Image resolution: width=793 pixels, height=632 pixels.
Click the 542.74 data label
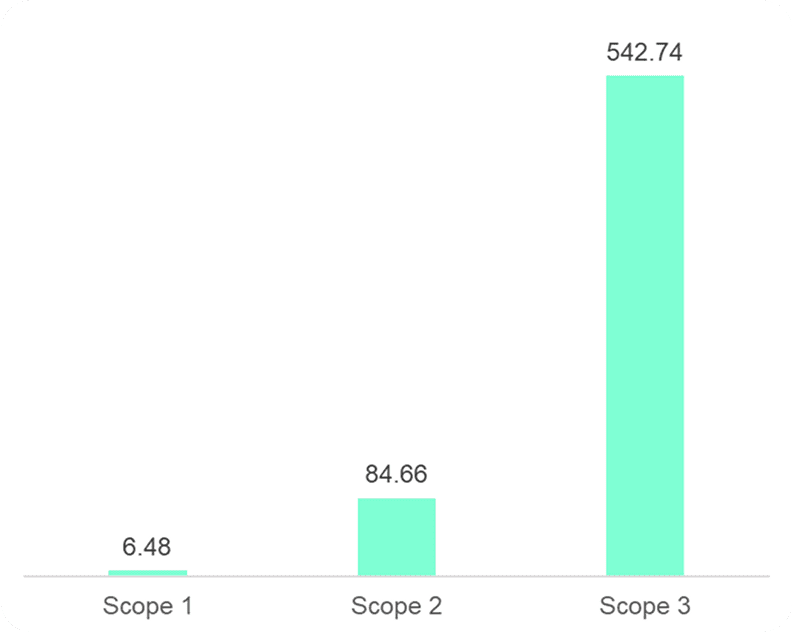tap(645, 52)
